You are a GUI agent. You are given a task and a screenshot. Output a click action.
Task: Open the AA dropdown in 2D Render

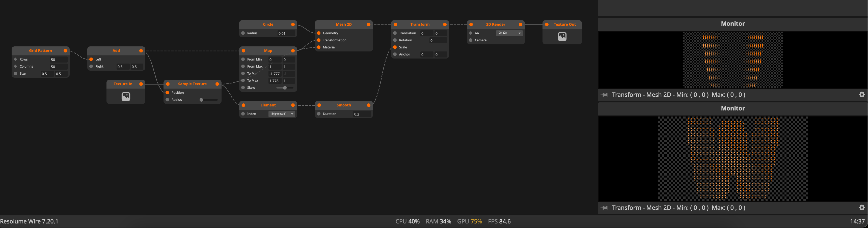click(x=509, y=33)
